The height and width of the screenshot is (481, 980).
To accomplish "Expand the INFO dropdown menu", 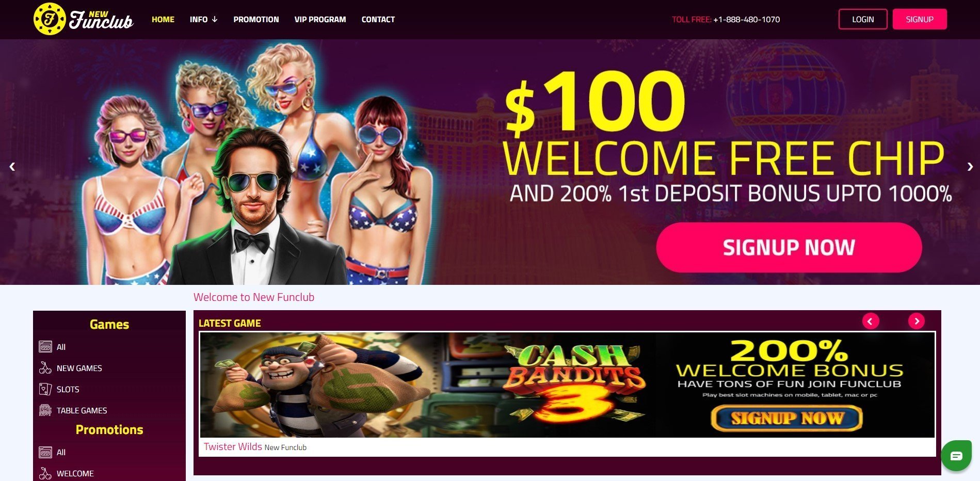I will (203, 19).
